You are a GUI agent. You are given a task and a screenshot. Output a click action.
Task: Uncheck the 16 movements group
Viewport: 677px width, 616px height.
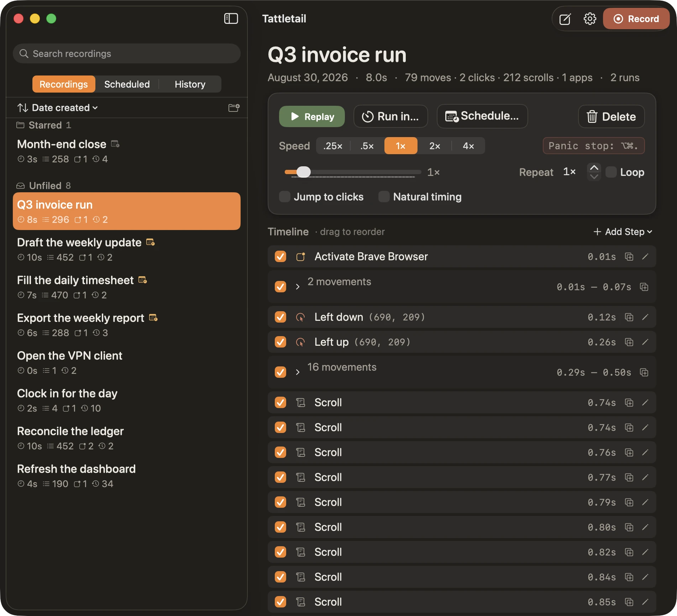(280, 372)
